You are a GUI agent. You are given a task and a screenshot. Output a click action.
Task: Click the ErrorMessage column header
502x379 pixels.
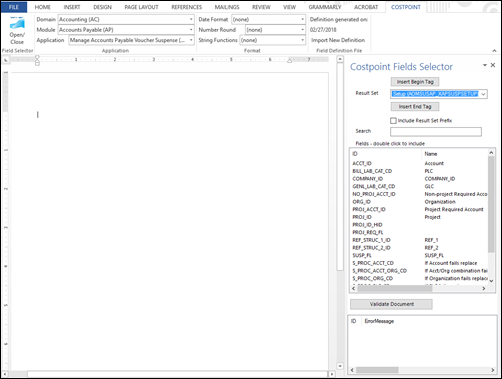379,321
